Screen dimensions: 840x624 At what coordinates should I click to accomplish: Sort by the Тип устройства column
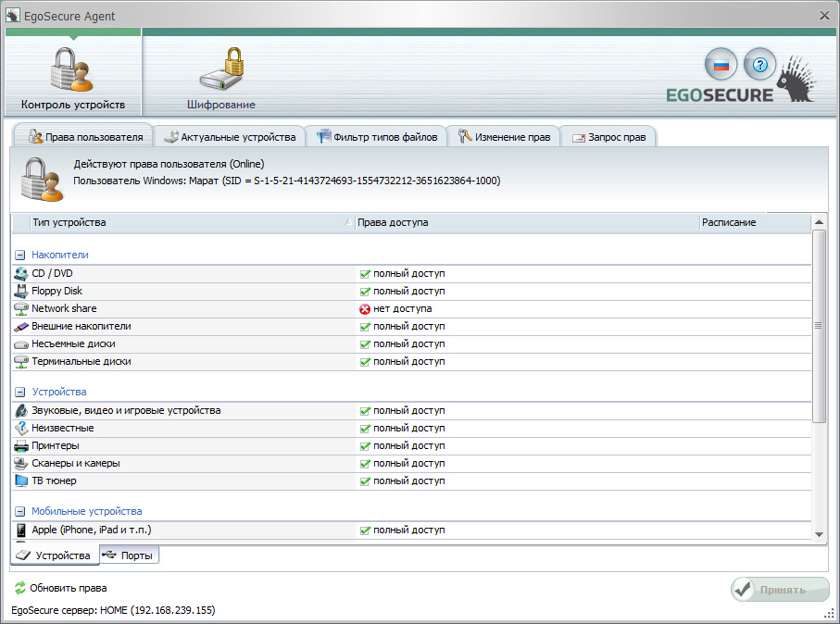coord(193,222)
